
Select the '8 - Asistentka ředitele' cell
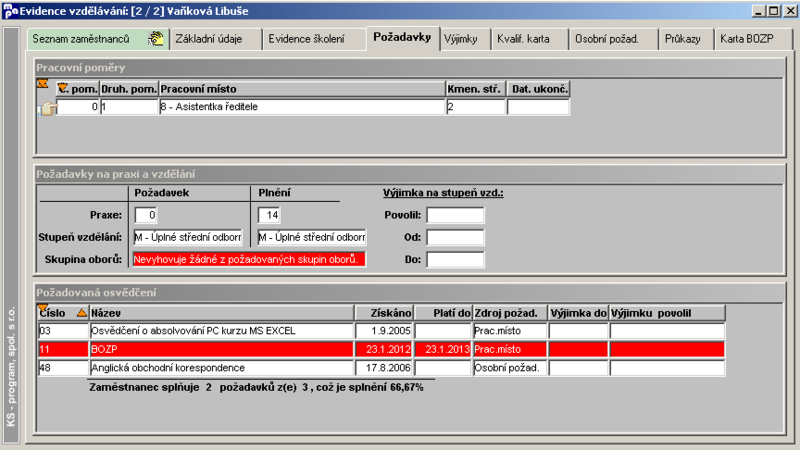point(302,107)
